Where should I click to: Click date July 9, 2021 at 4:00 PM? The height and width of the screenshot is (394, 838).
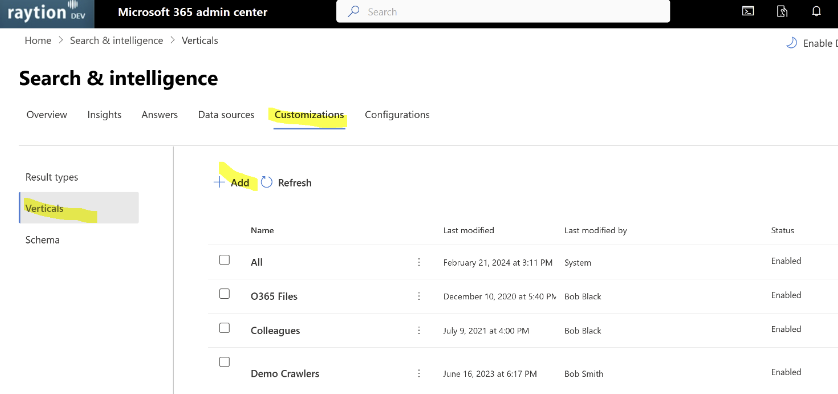(486, 331)
